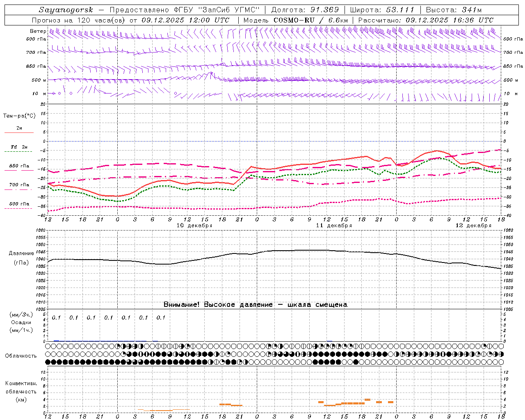Click the '(гПа)' pressure unit label
The image size is (525, 420).
pyautogui.click(x=21, y=263)
